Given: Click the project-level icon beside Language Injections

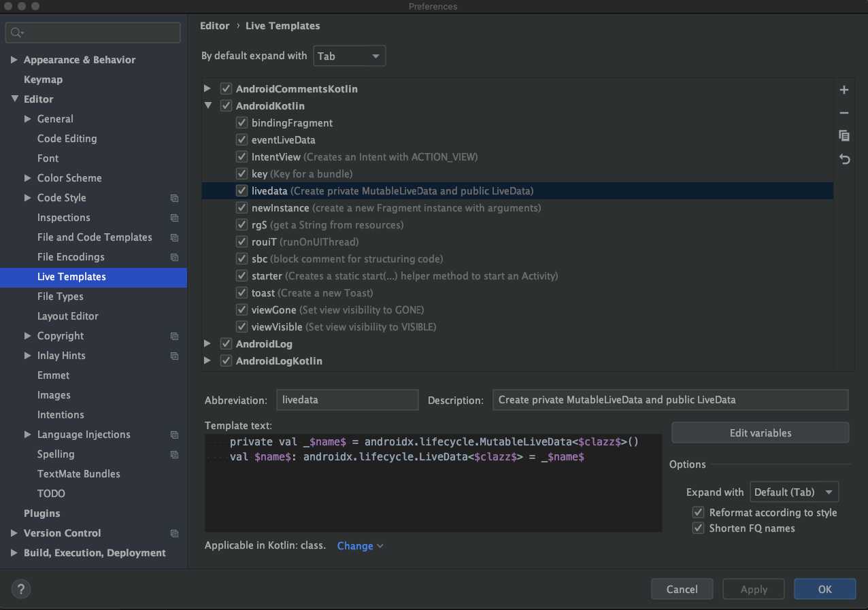Looking at the screenshot, I should tap(175, 435).
